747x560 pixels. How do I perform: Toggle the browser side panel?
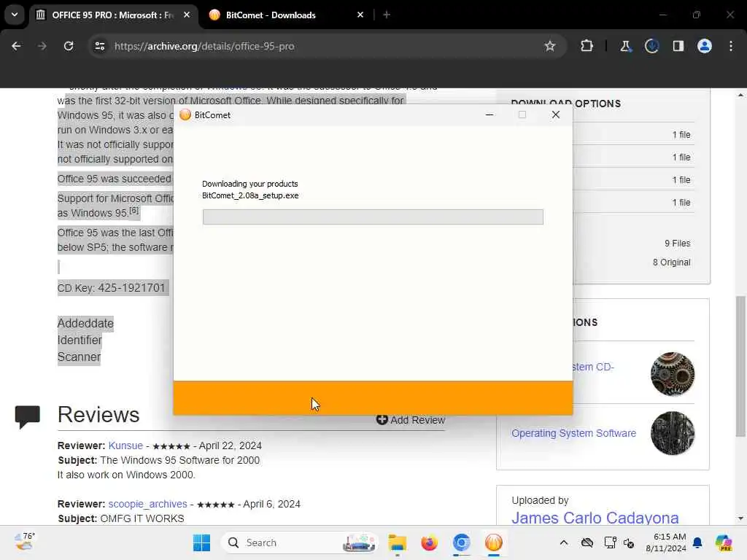(678, 46)
